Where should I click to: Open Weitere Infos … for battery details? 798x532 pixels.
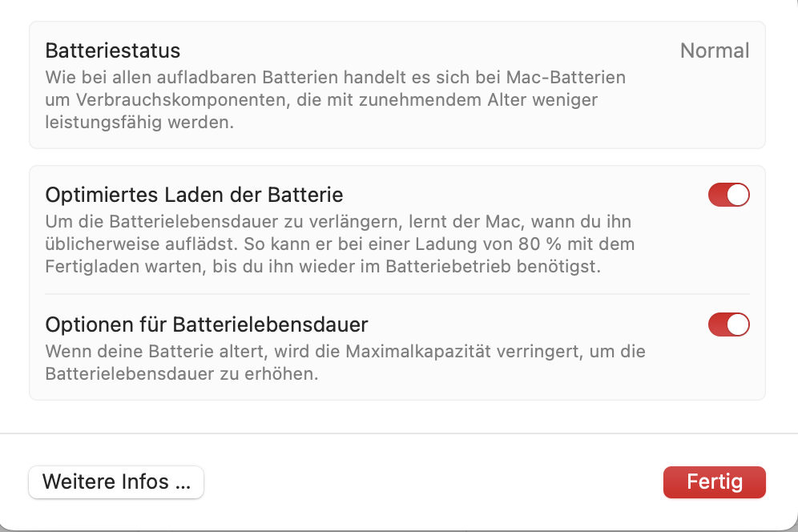pyautogui.click(x=116, y=482)
